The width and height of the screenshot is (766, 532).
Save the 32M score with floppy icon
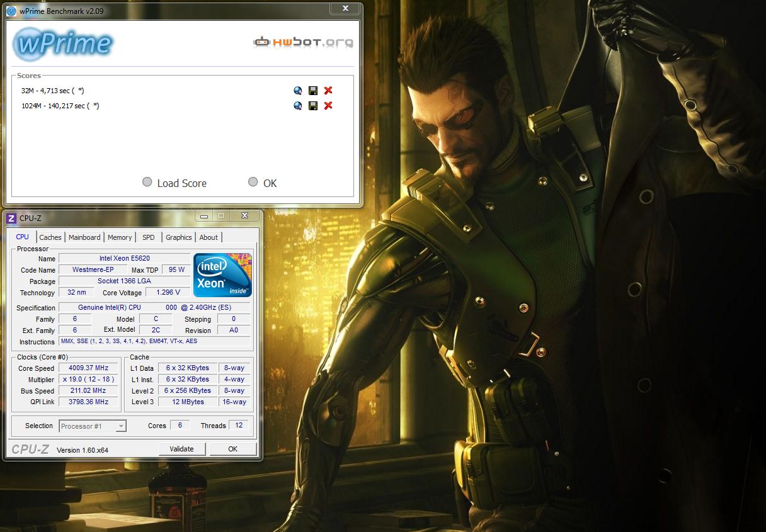click(x=313, y=91)
